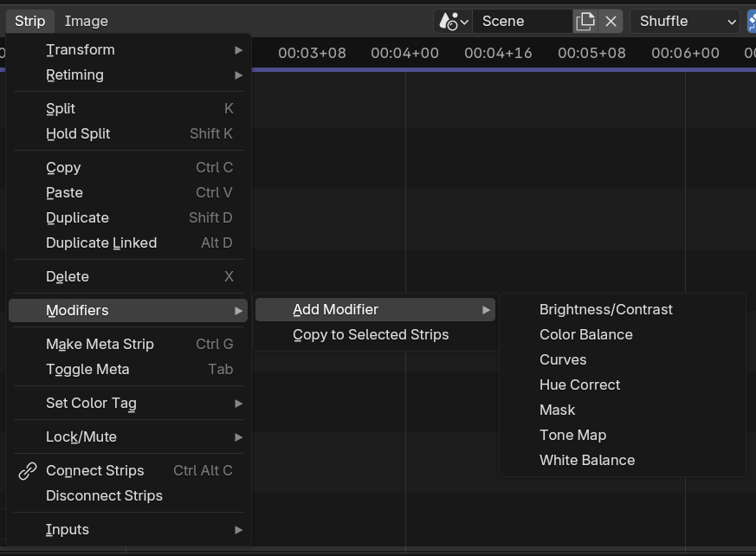
Task: Add a White Balance modifier
Action: pos(623,460)
